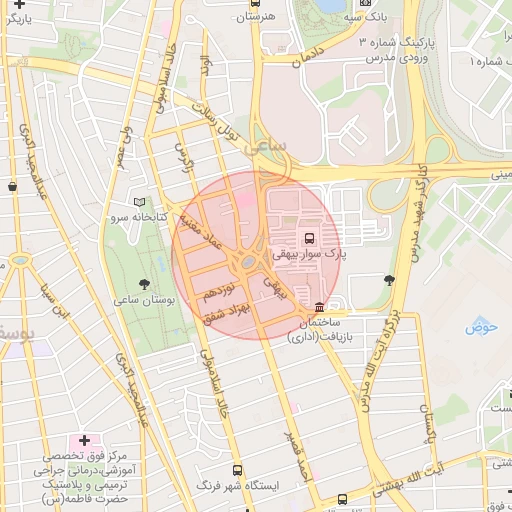
Task: Select the bank icon above بانک سپه
Action: [x=365, y=2]
